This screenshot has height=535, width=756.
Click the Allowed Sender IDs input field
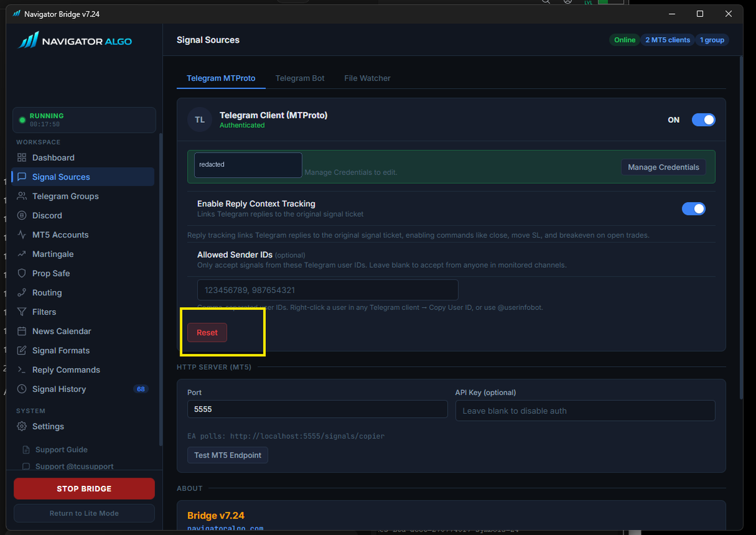point(328,290)
